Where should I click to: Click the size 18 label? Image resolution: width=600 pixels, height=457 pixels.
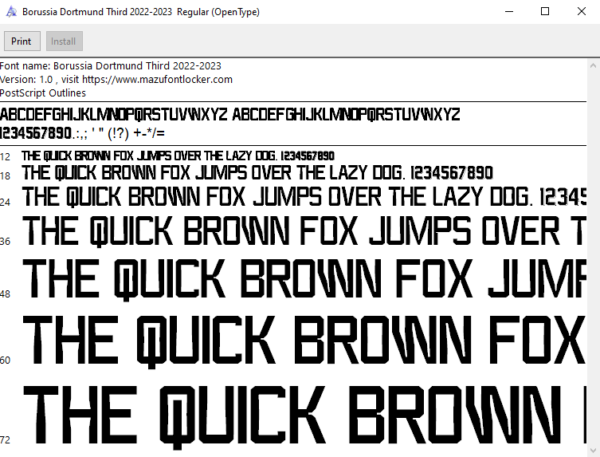pos(5,176)
